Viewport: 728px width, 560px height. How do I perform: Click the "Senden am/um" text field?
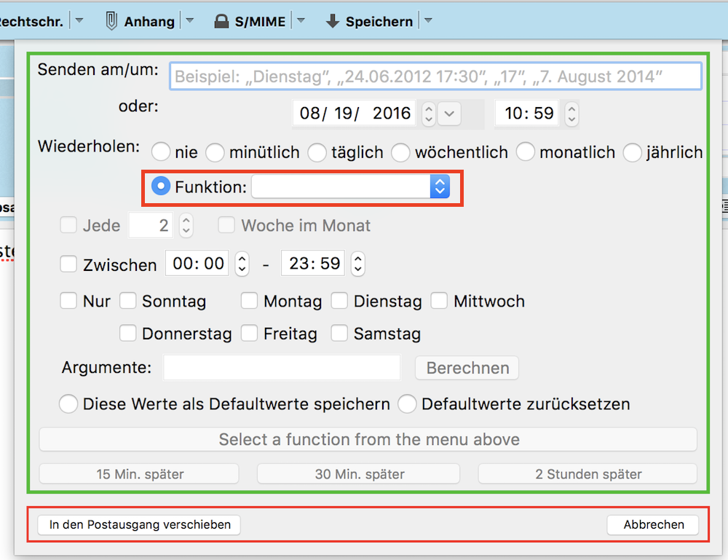coord(435,76)
